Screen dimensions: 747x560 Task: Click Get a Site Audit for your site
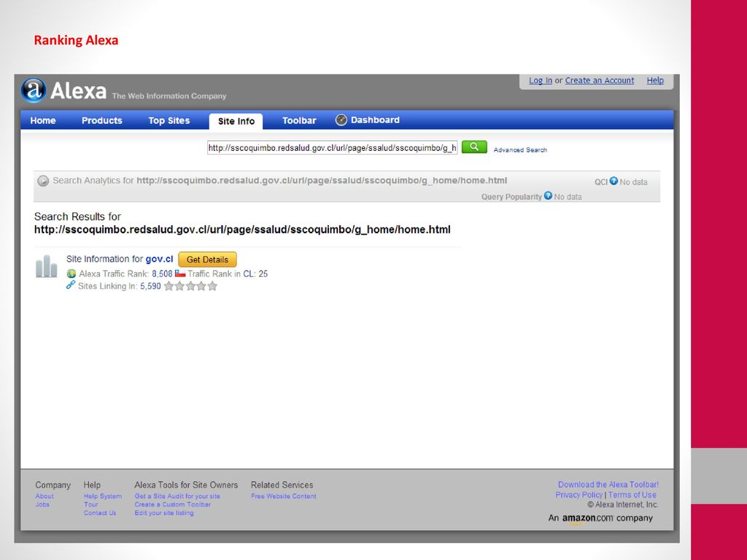(177, 496)
